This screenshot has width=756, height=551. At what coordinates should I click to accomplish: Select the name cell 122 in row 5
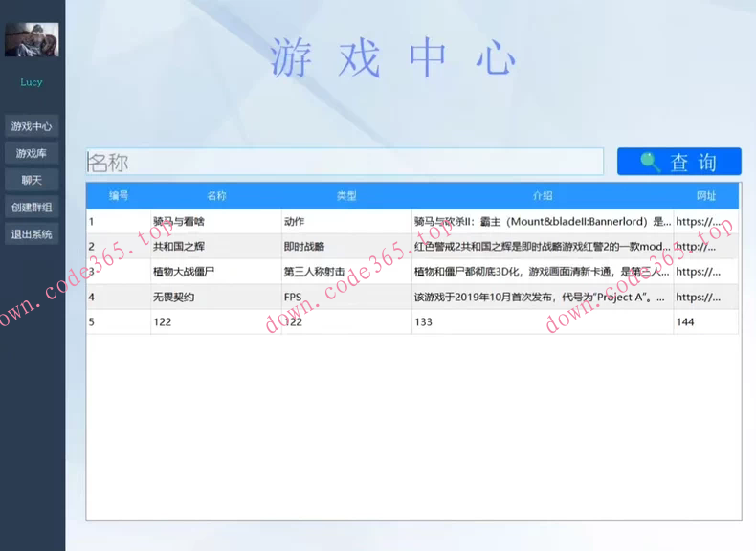click(216, 322)
